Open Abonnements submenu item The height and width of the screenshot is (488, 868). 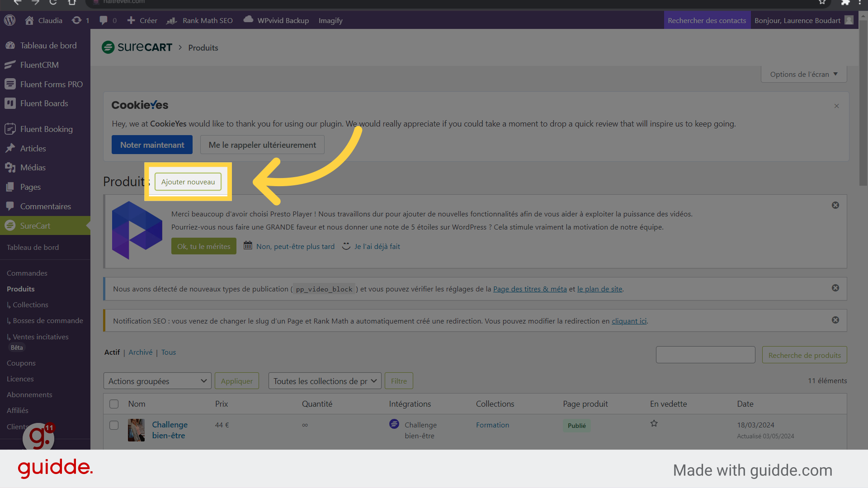tap(29, 394)
